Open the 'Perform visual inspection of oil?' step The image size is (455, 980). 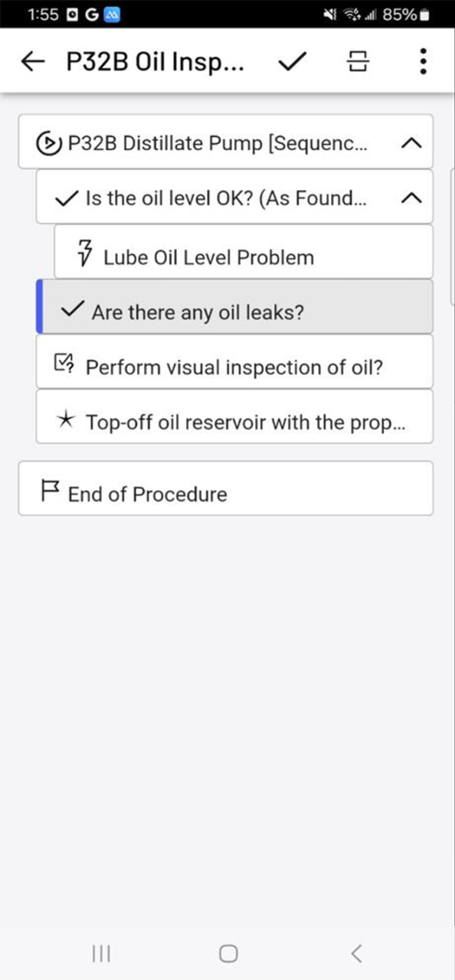(x=230, y=363)
